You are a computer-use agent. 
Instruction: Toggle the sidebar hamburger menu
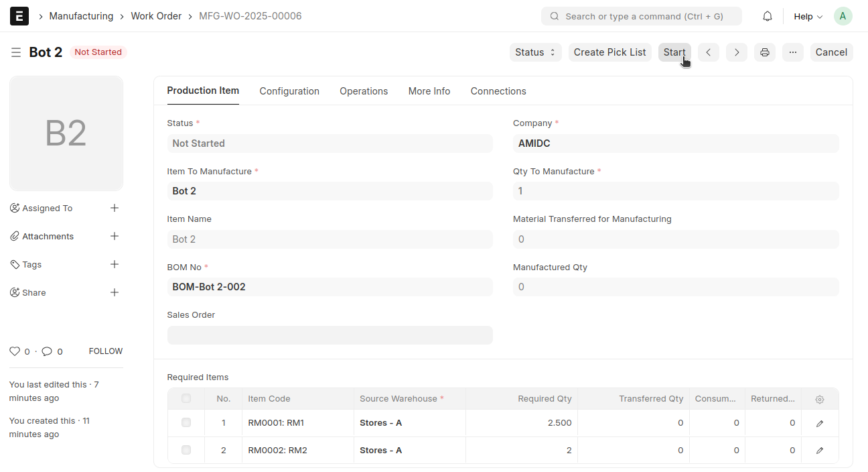[x=16, y=52]
